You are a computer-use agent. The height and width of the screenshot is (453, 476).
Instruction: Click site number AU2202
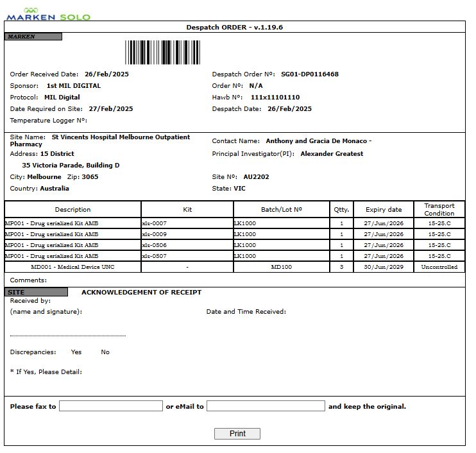coord(256,176)
